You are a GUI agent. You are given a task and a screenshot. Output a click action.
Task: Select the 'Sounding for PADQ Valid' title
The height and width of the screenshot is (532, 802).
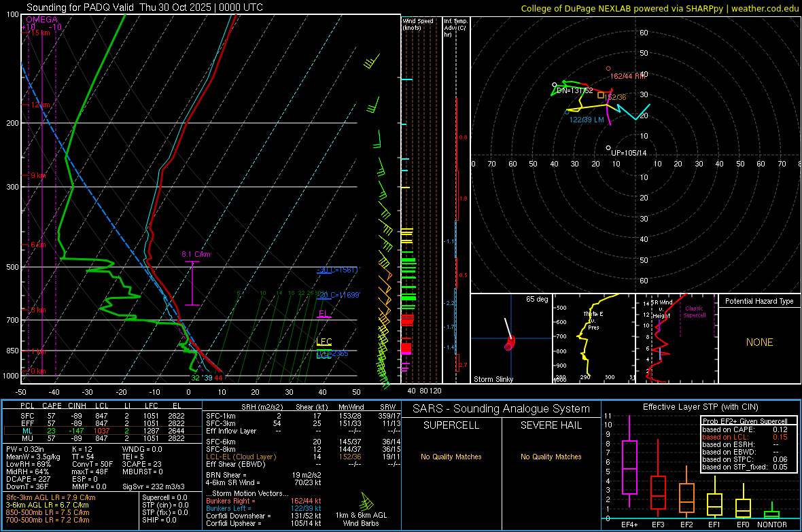click(x=80, y=7)
